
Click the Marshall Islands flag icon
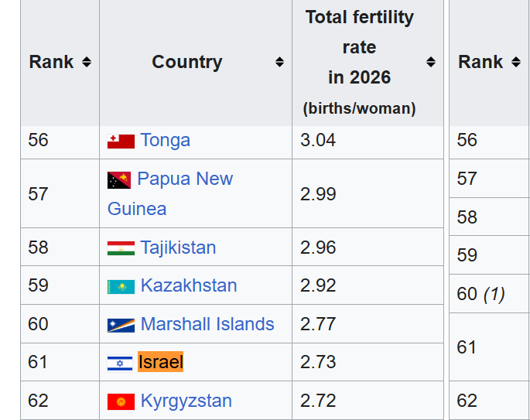[x=121, y=326]
